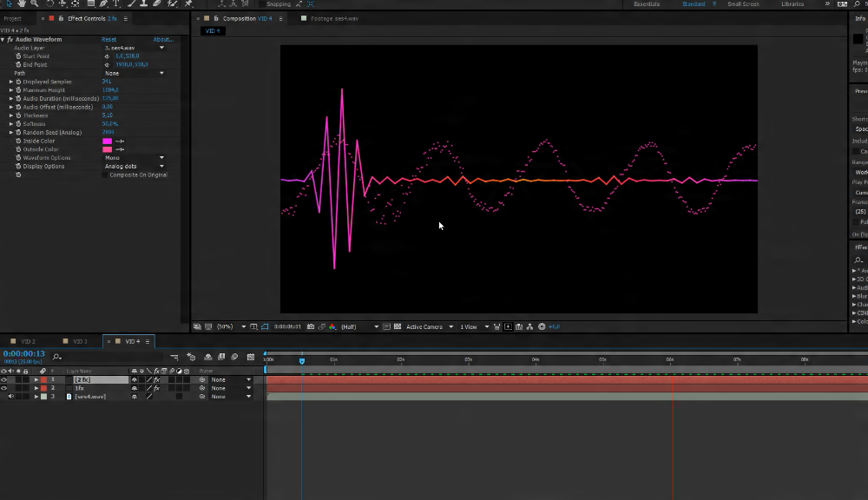Take snapshot with camera icon in viewer
Screen dimensions: 868x500
tap(311, 326)
